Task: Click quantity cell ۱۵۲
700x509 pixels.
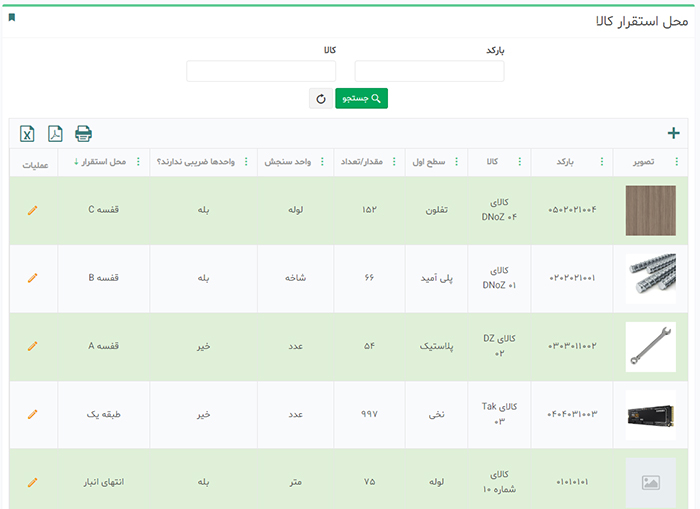Action: 369,210
